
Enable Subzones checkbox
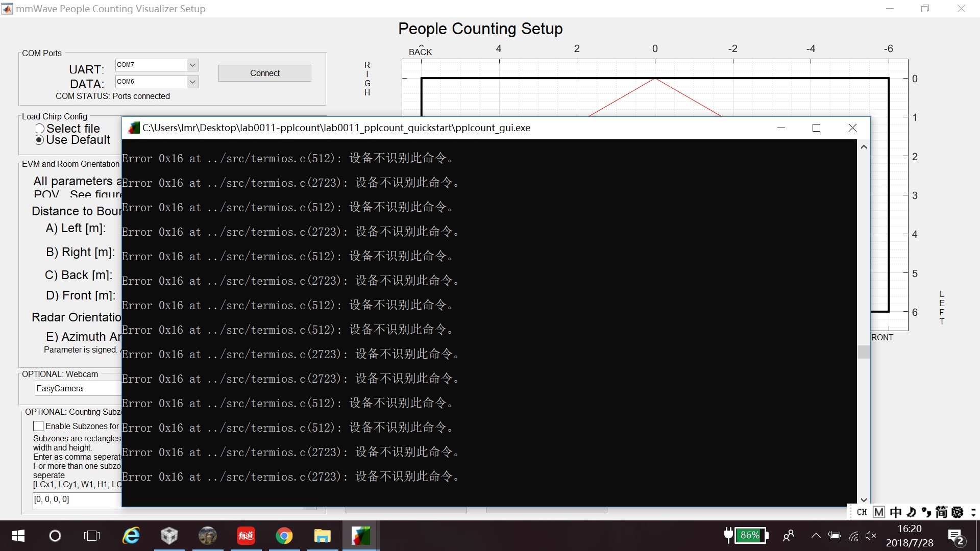tap(38, 426)
